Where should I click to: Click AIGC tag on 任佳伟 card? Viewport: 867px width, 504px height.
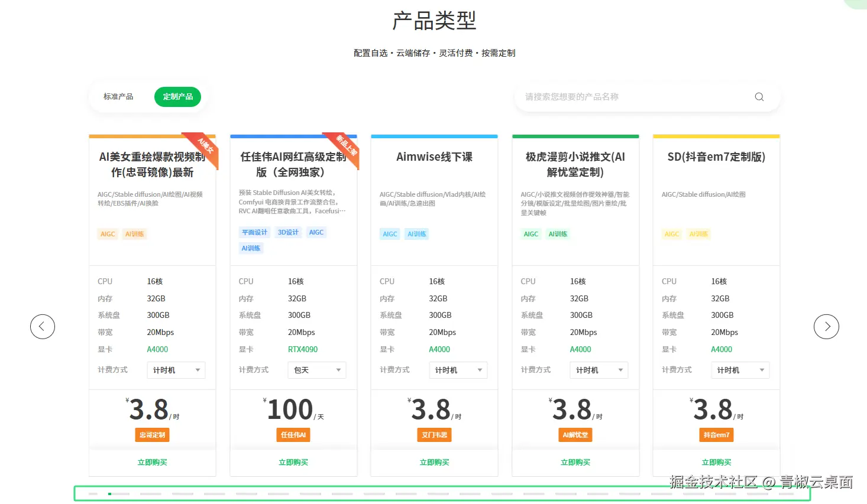(x=316, y=232)
